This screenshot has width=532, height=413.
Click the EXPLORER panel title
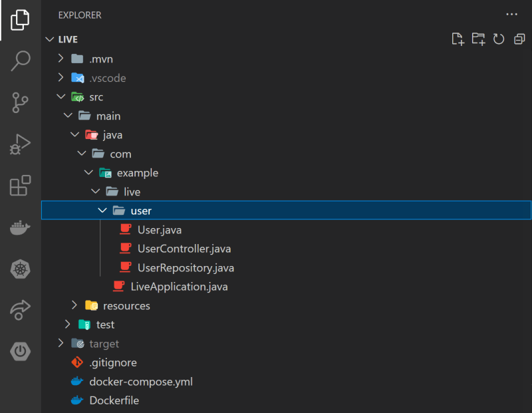tap(80, 15)
